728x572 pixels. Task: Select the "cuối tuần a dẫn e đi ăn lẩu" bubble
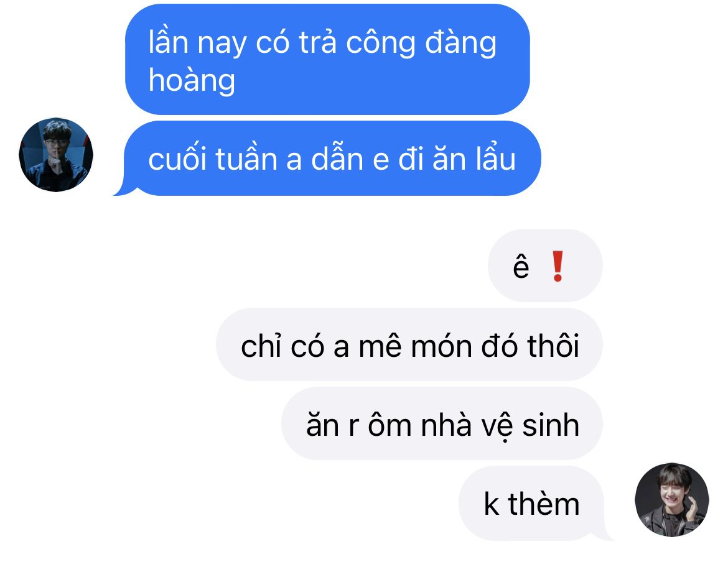[332, 158]
